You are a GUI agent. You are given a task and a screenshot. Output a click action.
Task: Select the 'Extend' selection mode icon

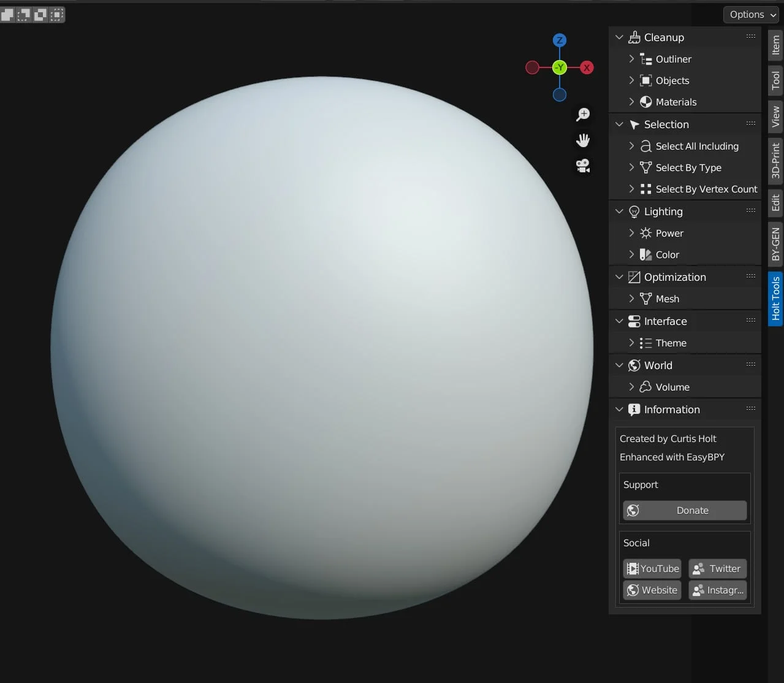point(23,14)
